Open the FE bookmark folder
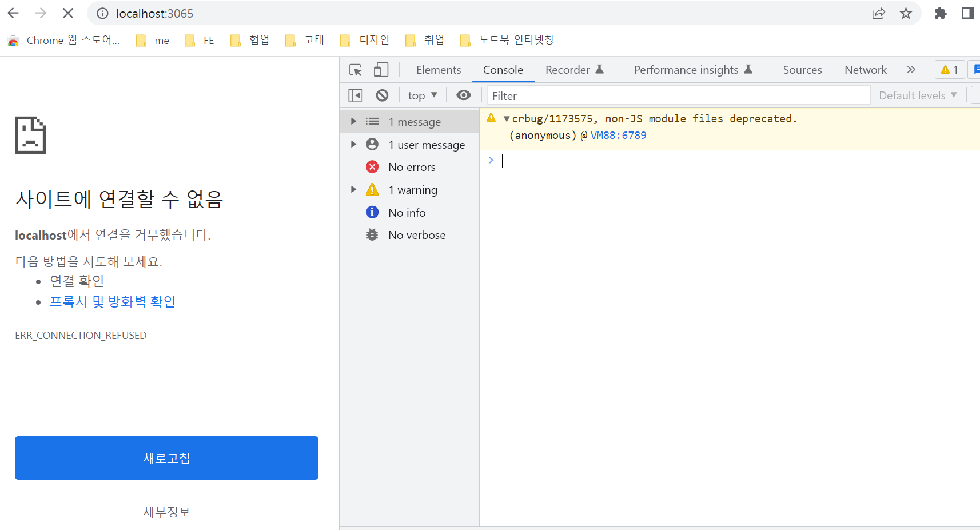The height and width of the screenshot is (530, 980). [x=200, y=40]
